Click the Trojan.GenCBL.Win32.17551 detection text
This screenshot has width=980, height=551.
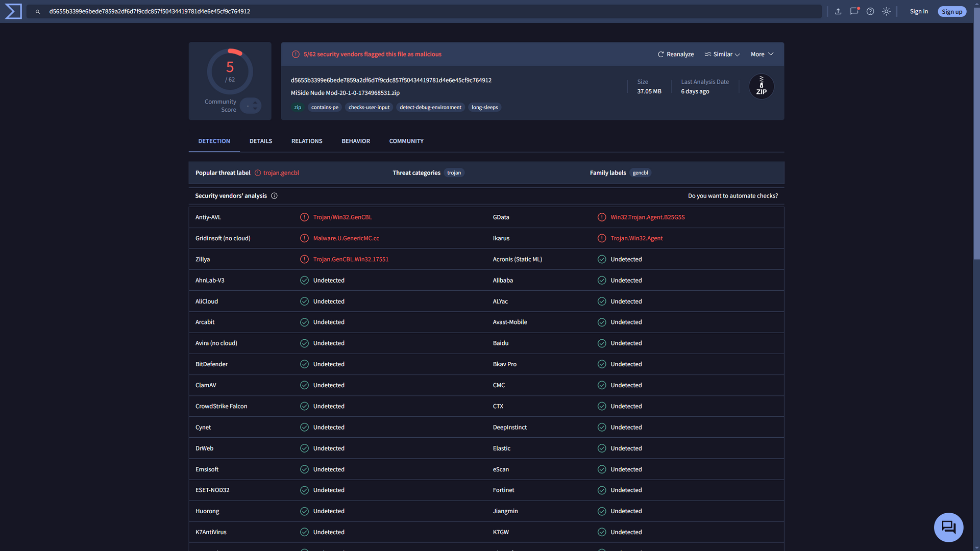(x=351, y=259)
